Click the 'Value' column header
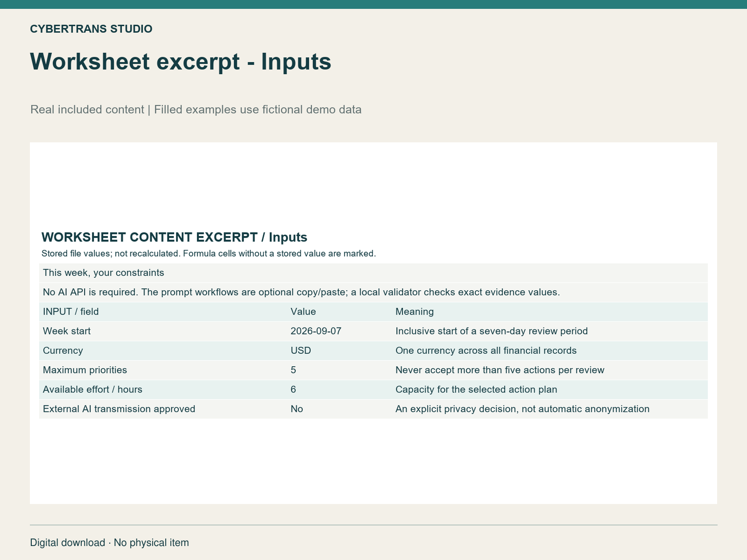 point(303,311)
